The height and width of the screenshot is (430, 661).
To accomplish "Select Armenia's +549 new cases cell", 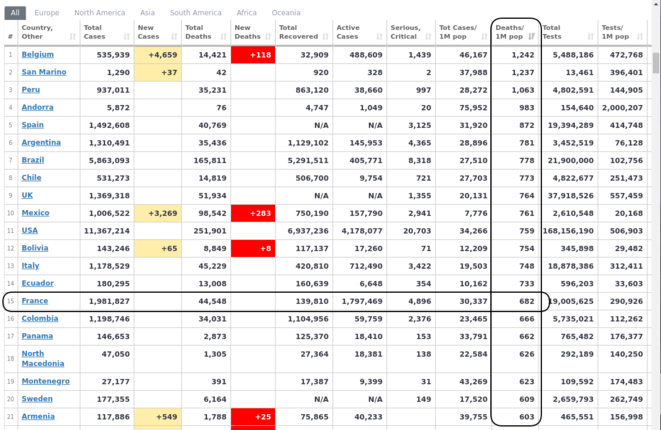I will tap(158, 417).
